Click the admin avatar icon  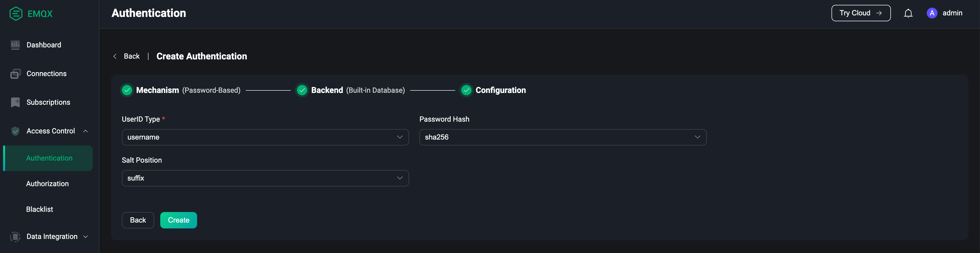pyautogui.click(x=932, y=13)
